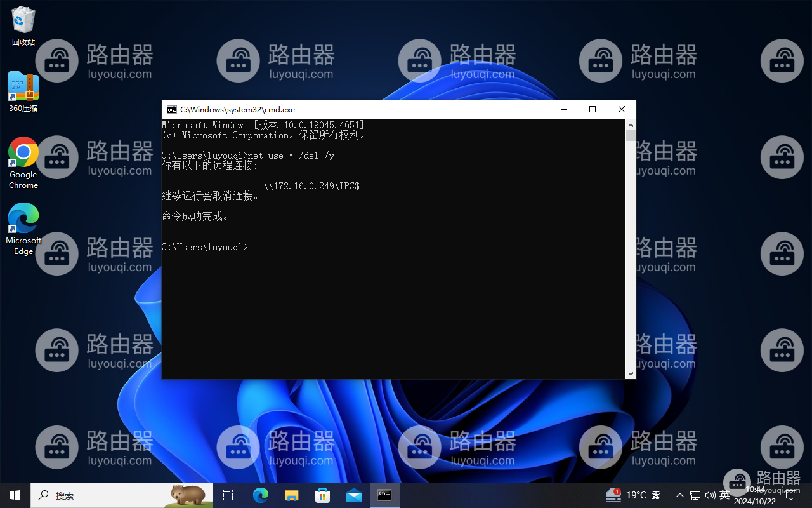Click the cmd scrollbar down arrow
The width and height of the screenshot is (812, 508).
(x=631, y=374)
